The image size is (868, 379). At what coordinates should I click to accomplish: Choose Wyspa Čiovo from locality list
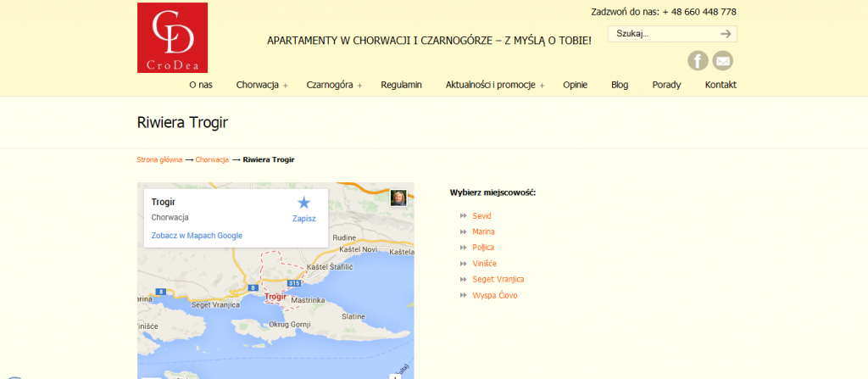(x=494, y=295)
